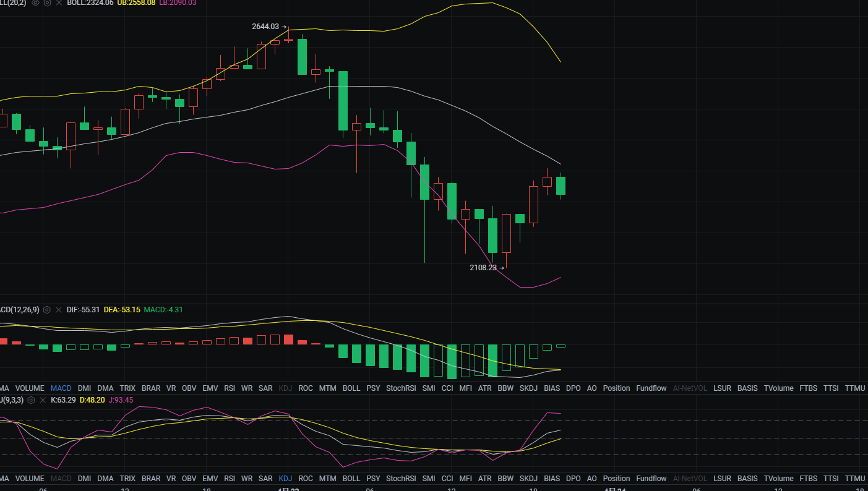Open KDJ(9,3,3) settings hexagon icon

click(x=31, y=400)
